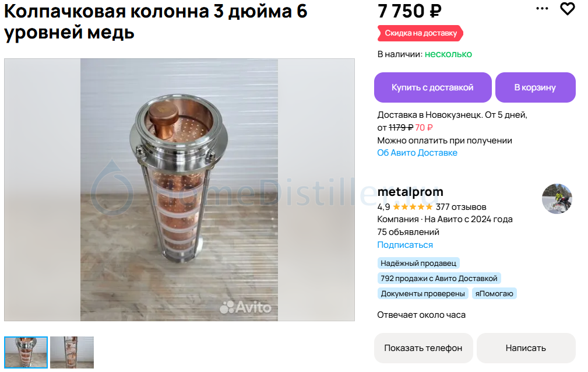The image size is (588, 372).
Task: Add the item to cart 'В корзину'
Action: (535, 87)
